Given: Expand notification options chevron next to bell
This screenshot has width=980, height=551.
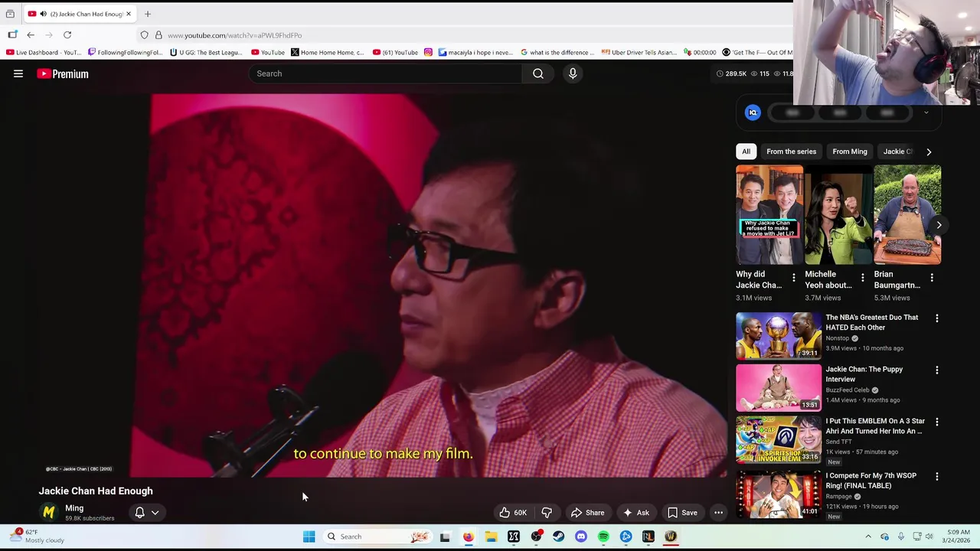Looking at the screenshot, I should pyautogui.click(x=155, y=513).
